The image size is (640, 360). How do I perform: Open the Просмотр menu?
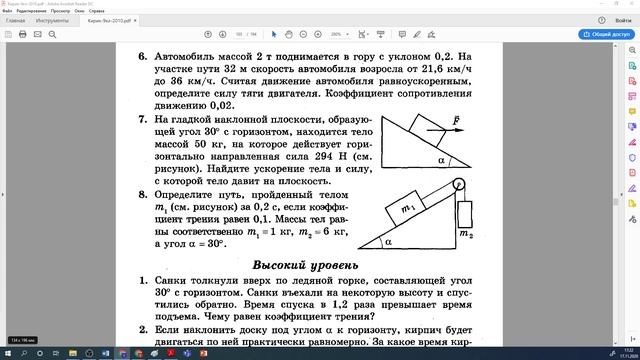click(60, 11)
